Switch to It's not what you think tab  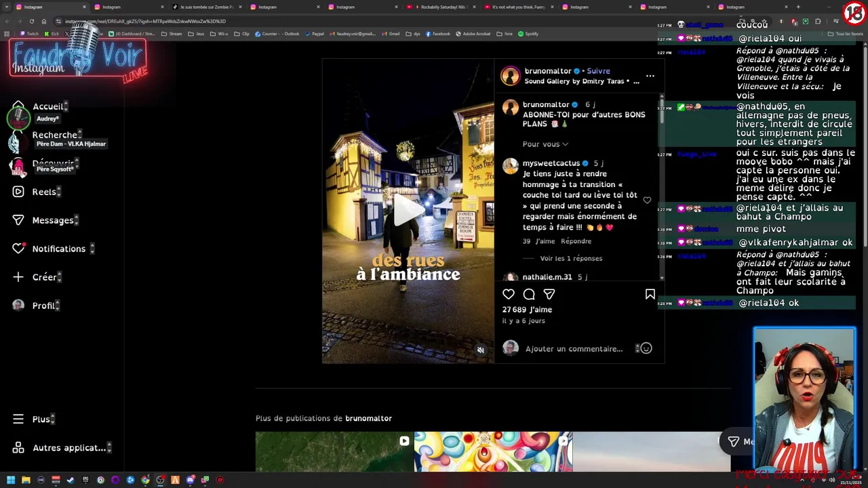pyautogui.click(x=519, y=7)
